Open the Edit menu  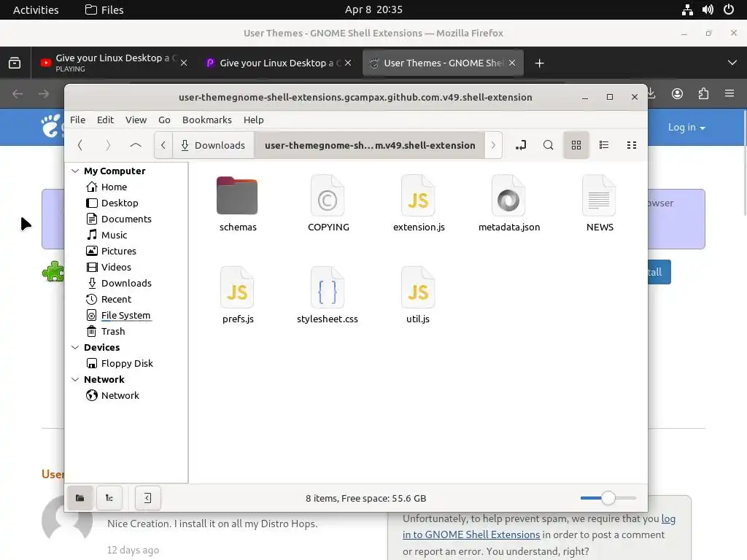pos(105,120)
